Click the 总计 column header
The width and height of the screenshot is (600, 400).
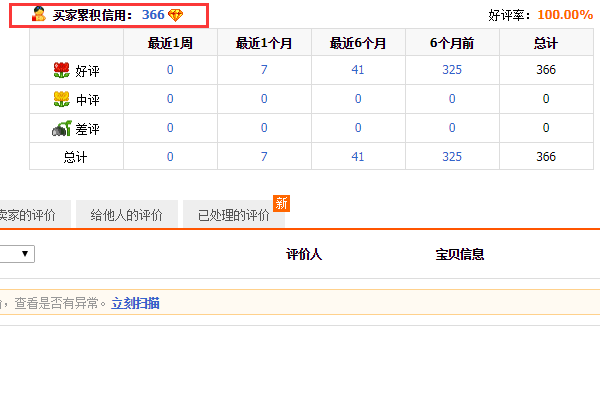point(546,43)
